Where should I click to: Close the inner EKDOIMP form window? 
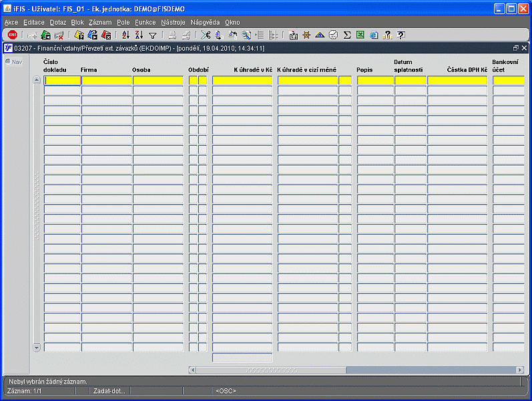click(x=524, y=48)
